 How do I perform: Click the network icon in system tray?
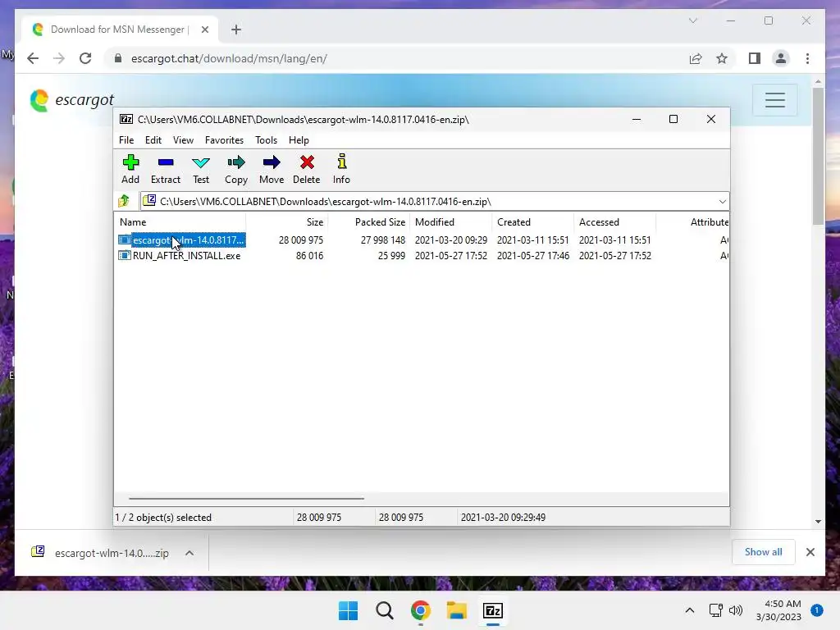715,610
